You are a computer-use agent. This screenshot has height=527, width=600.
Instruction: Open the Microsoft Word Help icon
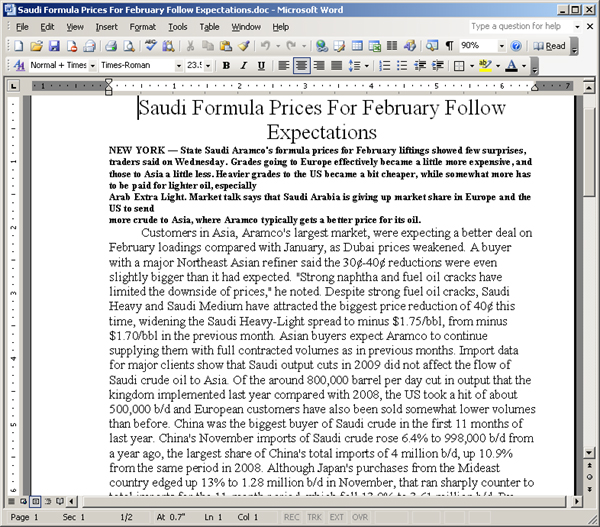click(x=517, y=46)
